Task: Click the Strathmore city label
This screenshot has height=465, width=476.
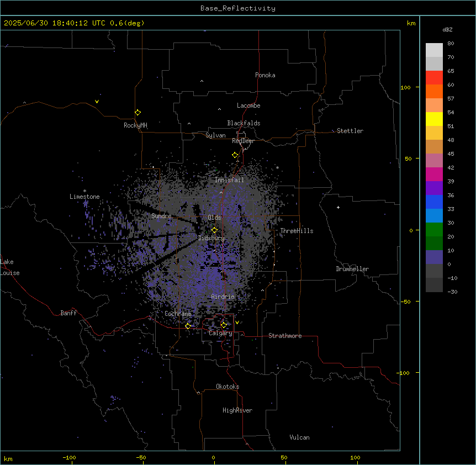Action: pyautogui.click(x=285, y=336)
